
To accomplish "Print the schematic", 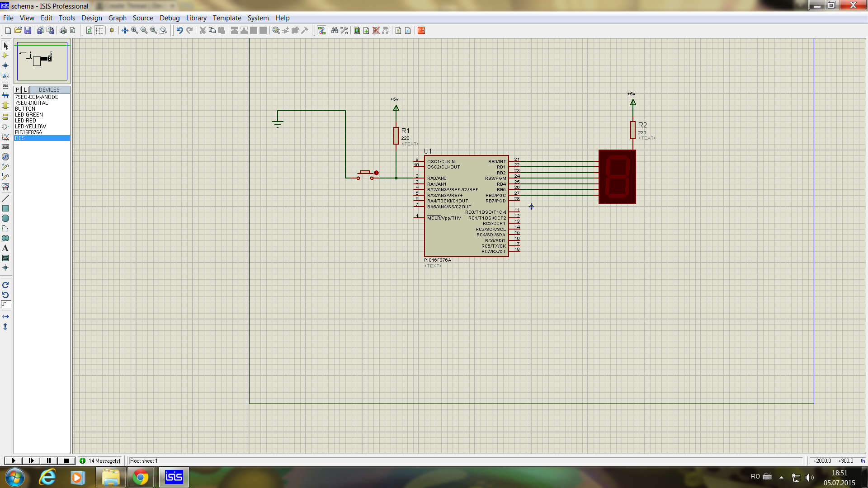I will [x=63, y=30].
